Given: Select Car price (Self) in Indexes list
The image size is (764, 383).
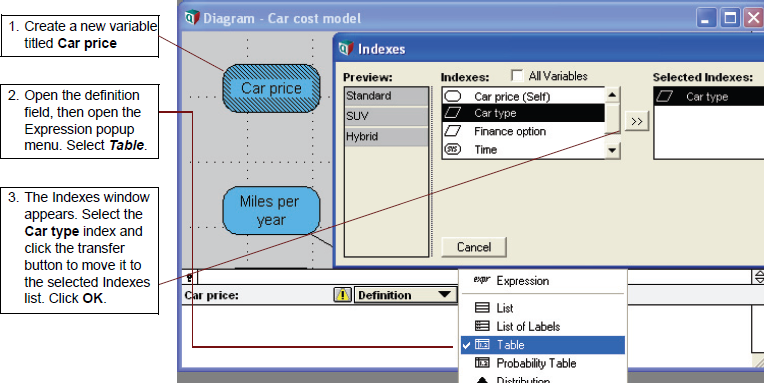Looking at the screenshot, I should [523, 96].
